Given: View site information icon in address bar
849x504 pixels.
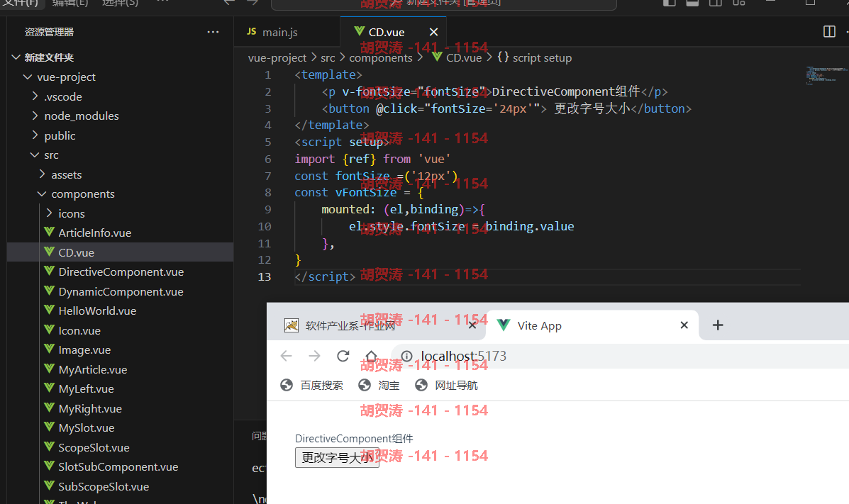Looking at the screenshot, I should click(x=406, y=356).
